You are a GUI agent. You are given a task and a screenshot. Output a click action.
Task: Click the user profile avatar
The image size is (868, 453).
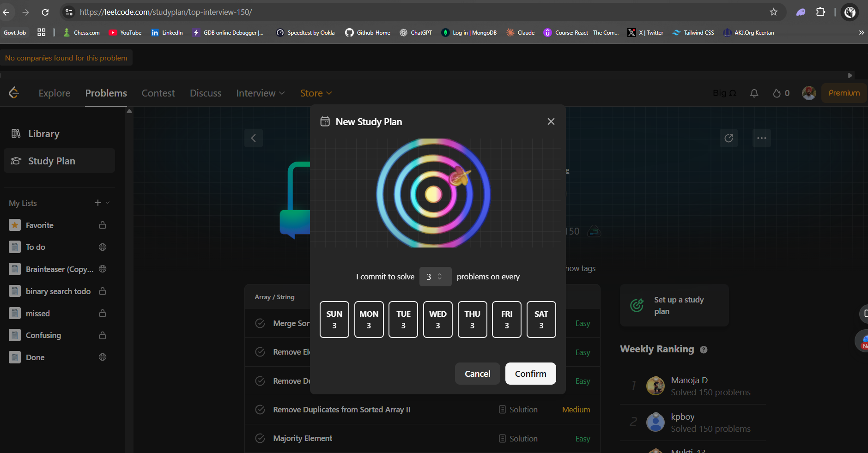(808, 93)
